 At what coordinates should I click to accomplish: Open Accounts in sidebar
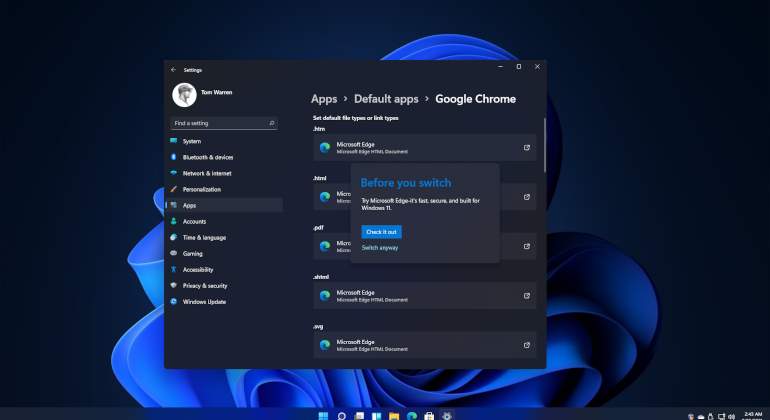coord(225,222)
